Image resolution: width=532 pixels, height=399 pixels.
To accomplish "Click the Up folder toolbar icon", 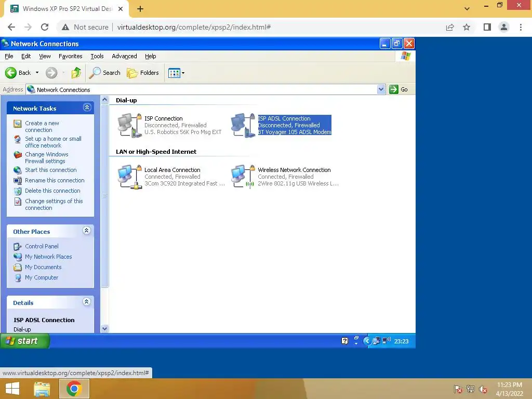I will click(76, 73).
